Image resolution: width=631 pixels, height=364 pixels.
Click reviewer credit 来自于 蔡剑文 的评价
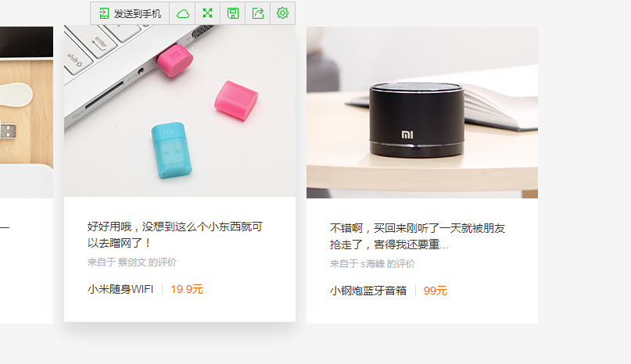(132, 262)
